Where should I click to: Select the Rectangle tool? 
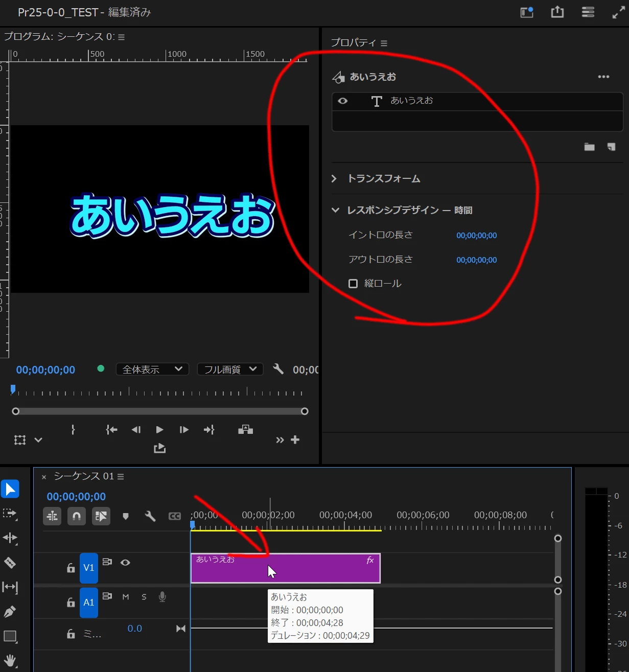pos(10,636)
